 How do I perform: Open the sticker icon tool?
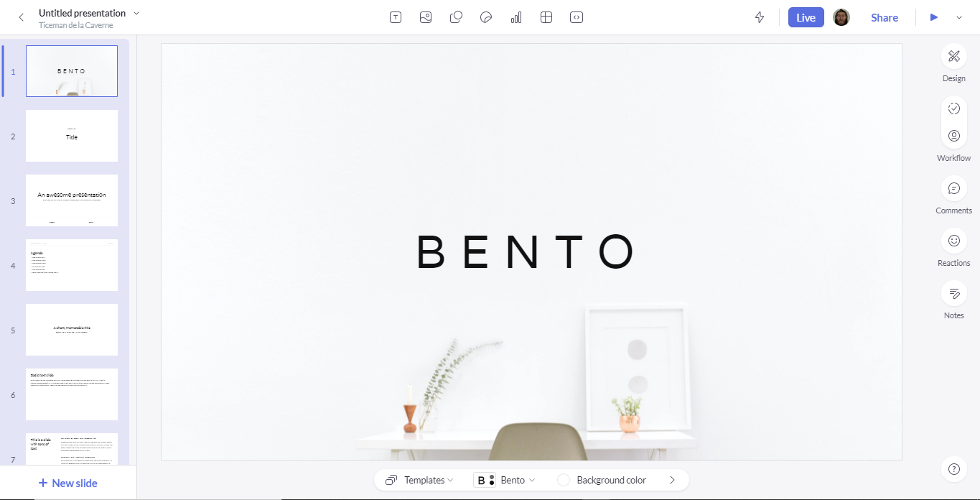[x=486, y=17]
